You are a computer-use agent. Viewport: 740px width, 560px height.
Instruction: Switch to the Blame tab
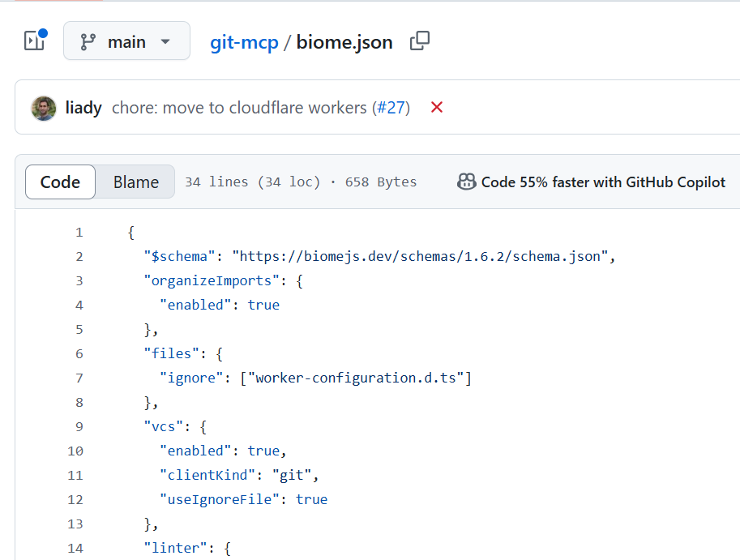(x=135, y=182)
